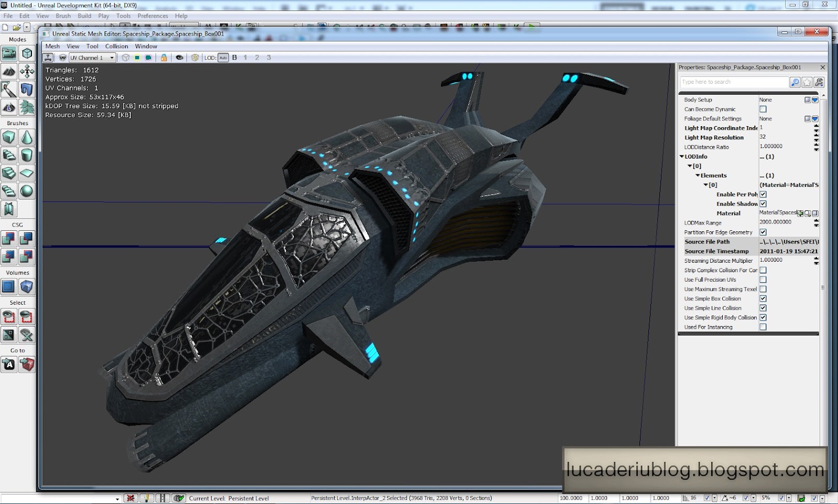Screen dimensions: 838x504
Task: Click Light Map Resolution value field
Action: point(786,137)
